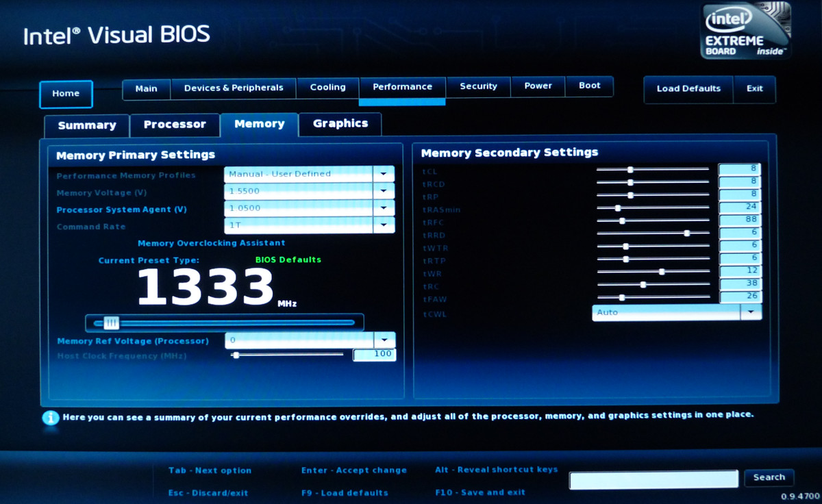Click the tCL slider

tap(652, 169)
